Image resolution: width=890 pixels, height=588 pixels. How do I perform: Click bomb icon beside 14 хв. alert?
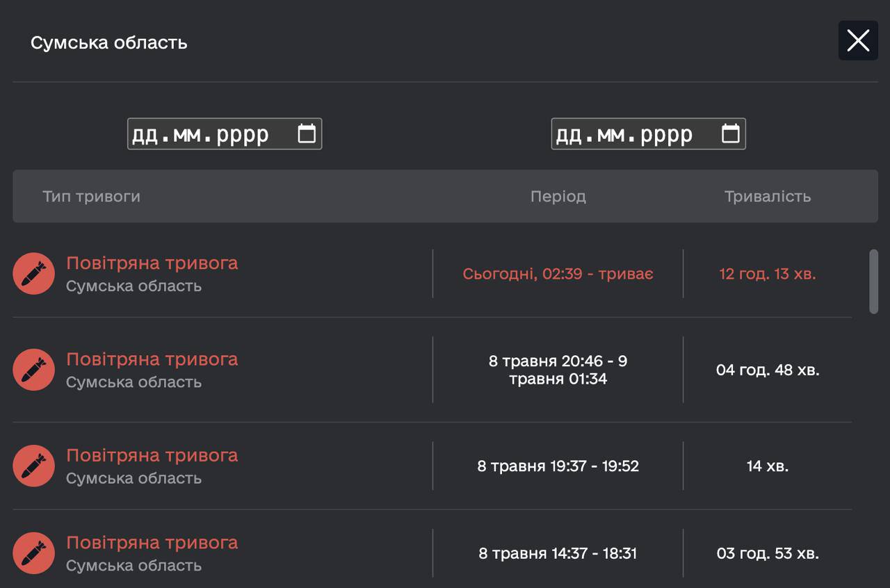click(x=33, y=466)
